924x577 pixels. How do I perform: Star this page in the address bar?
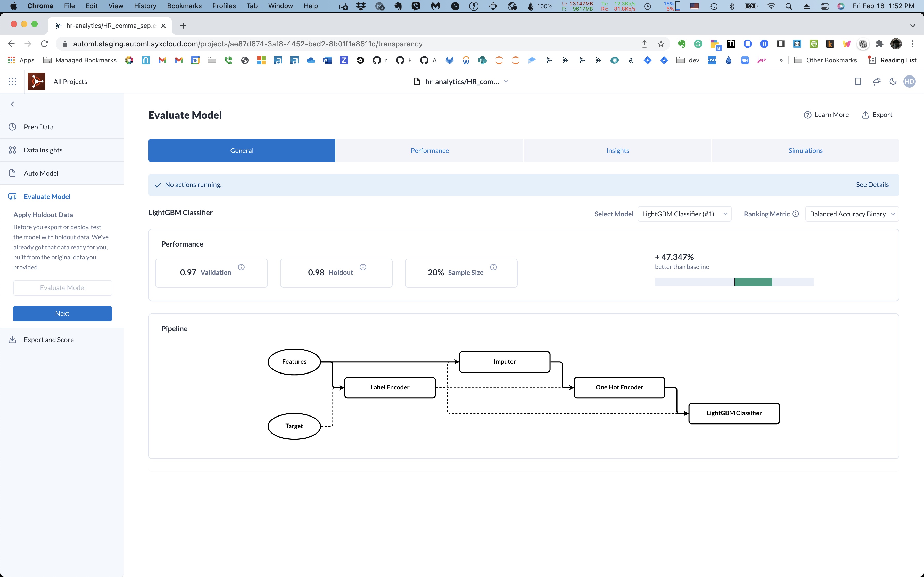point(661,44)
